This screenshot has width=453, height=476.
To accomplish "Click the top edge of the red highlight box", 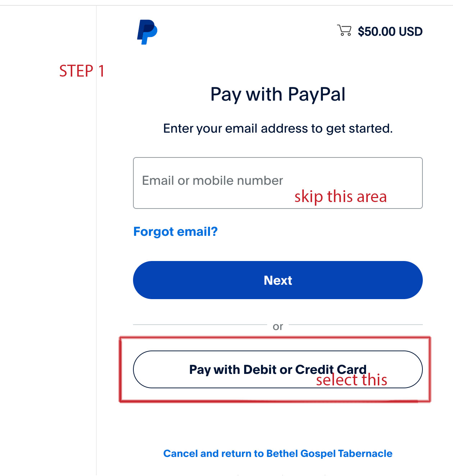I will point(275,338).
